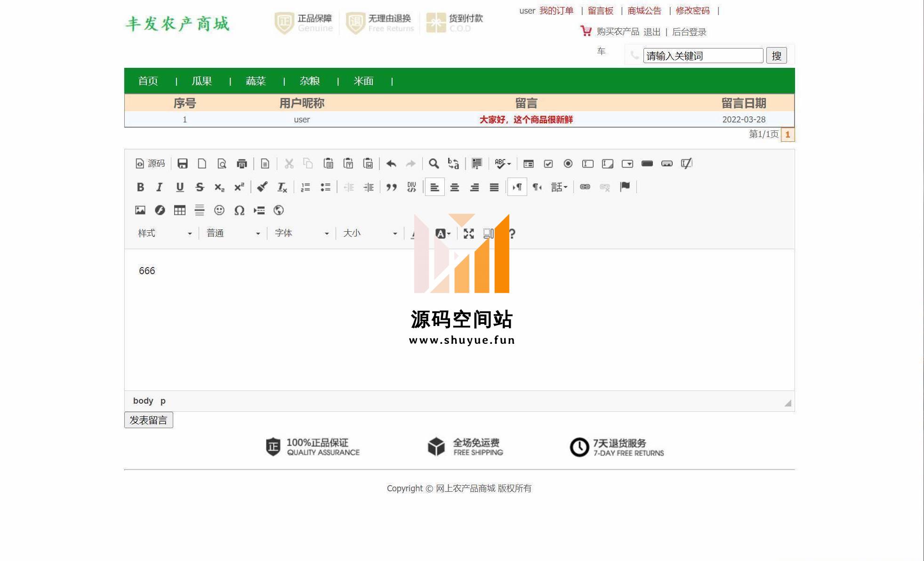Insert an image button

pos(667,163)
